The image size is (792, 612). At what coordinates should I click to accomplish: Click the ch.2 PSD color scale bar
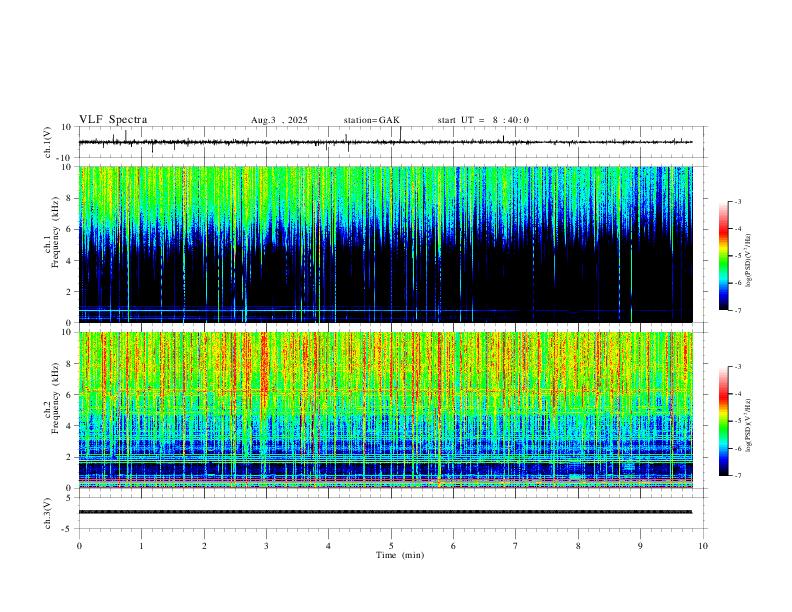pos(724,421)
